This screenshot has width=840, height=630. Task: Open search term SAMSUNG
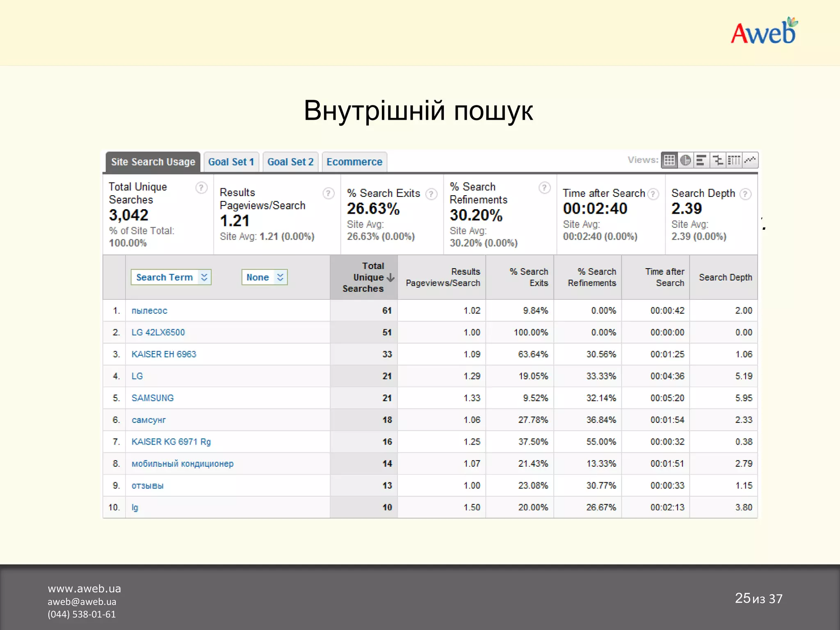tap(153, 398)
